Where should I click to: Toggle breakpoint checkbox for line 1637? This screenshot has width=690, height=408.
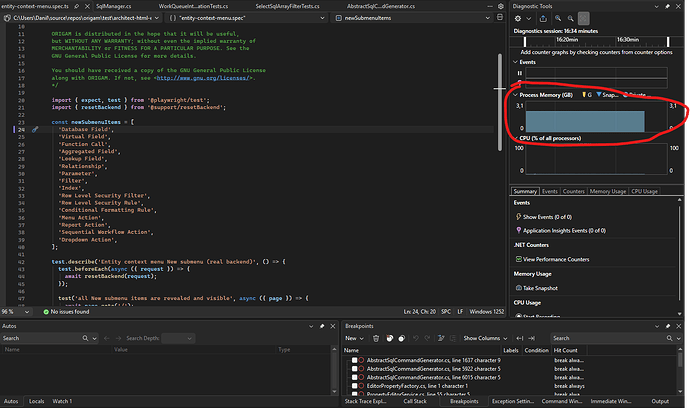point(354,360)
